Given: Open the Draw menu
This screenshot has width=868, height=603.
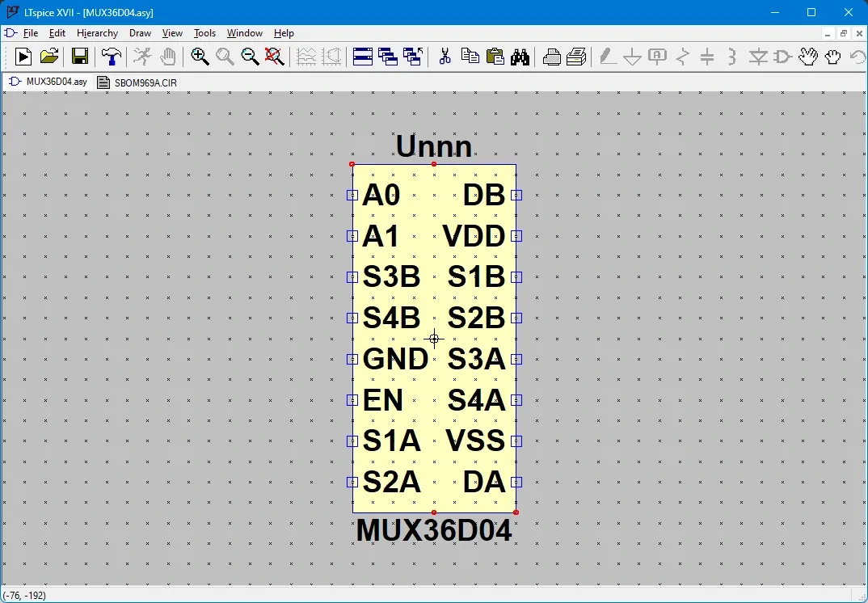Looking at the screenshot, I should coord(140,33).
